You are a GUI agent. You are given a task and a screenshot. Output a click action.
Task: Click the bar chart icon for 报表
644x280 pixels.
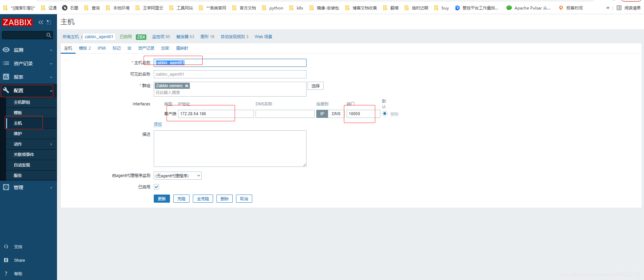point(6,77)
